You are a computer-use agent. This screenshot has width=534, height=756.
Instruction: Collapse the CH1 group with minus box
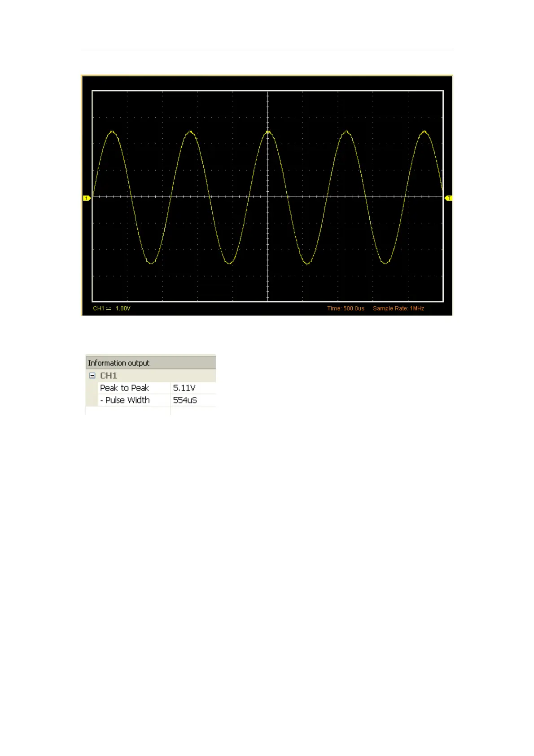point(92,375)
